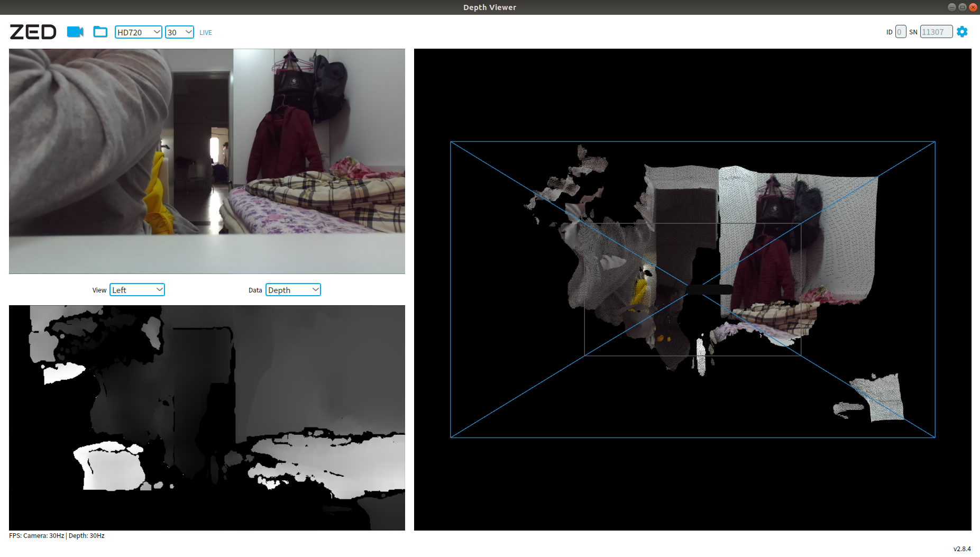Click the file browser folder icon

point(100,32)
